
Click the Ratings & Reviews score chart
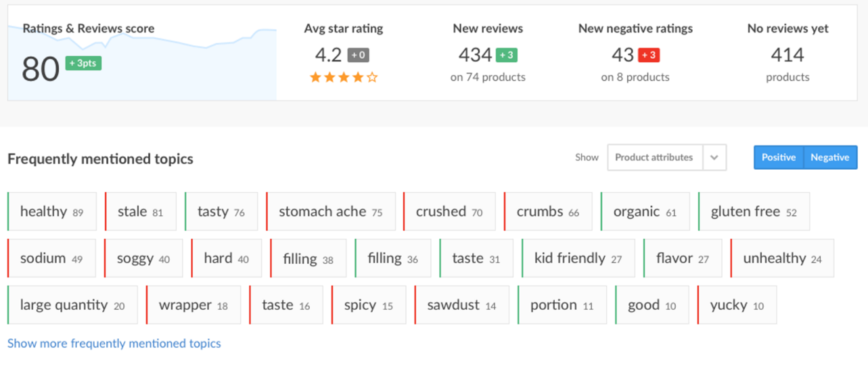142,53
